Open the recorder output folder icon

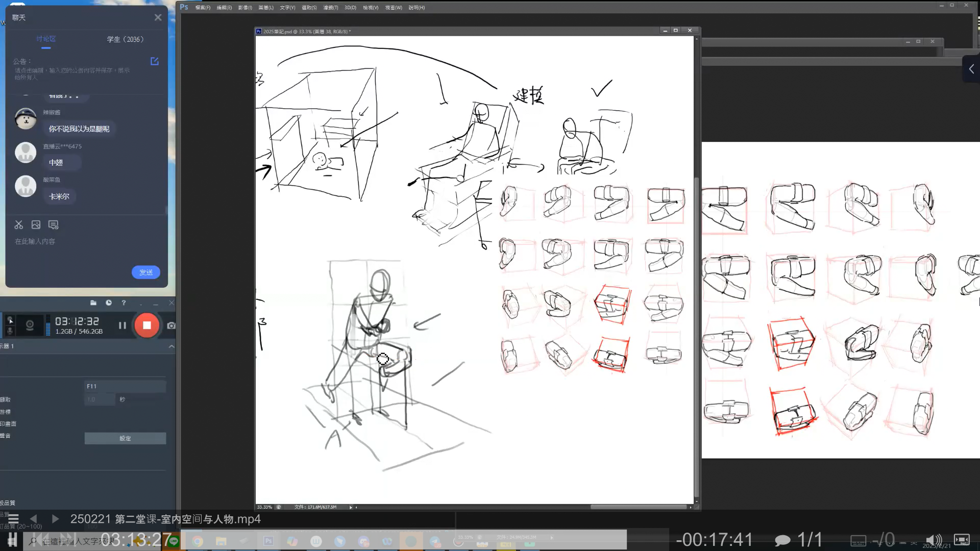point(93,303)
